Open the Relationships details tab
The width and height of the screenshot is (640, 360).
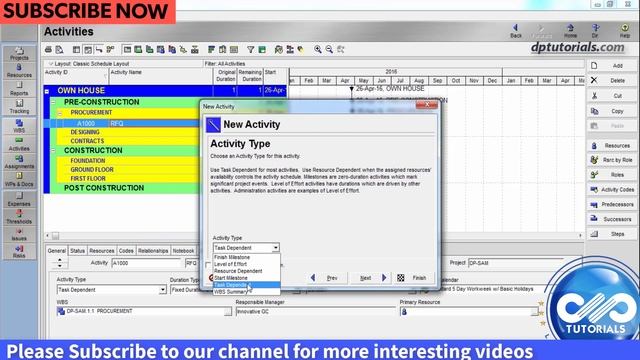point(153,251)
